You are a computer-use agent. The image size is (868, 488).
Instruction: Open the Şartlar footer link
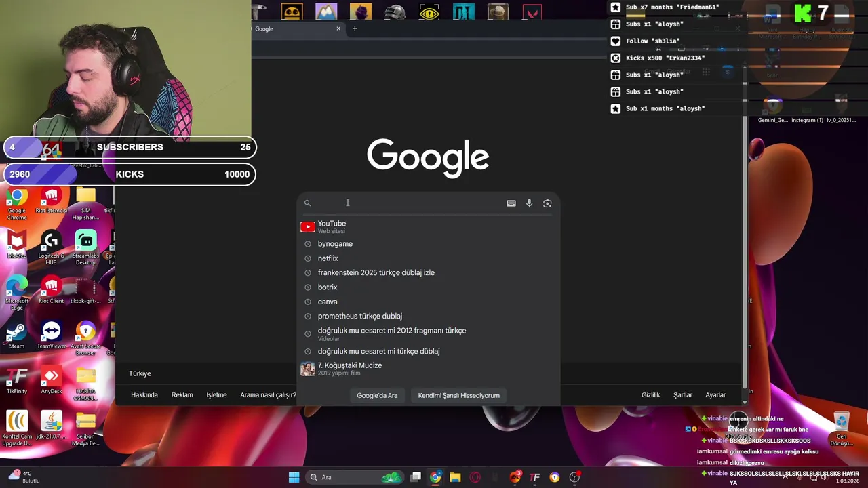(682, 395)
